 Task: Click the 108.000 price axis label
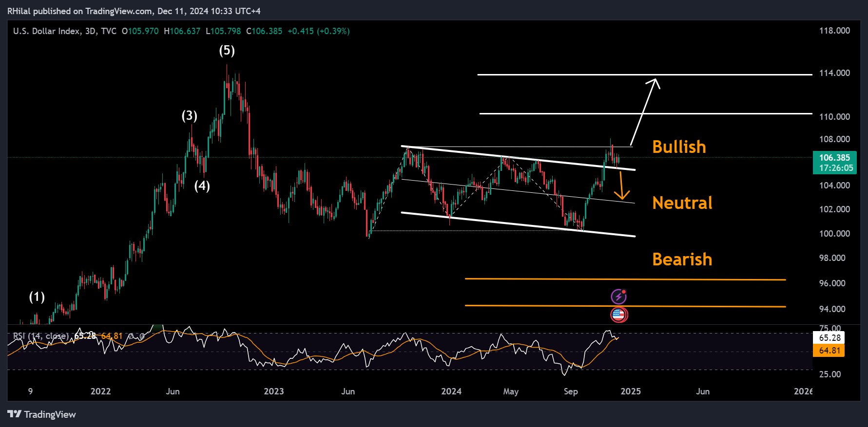click(x=834, y=139)
